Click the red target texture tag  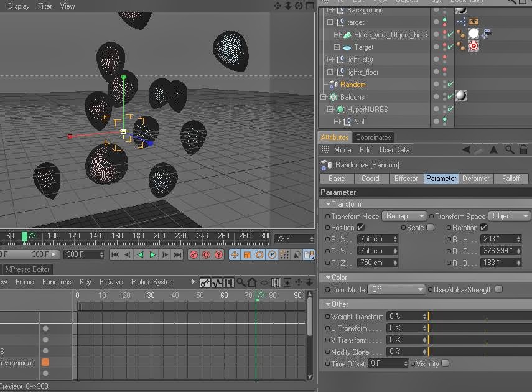point(474,46)
